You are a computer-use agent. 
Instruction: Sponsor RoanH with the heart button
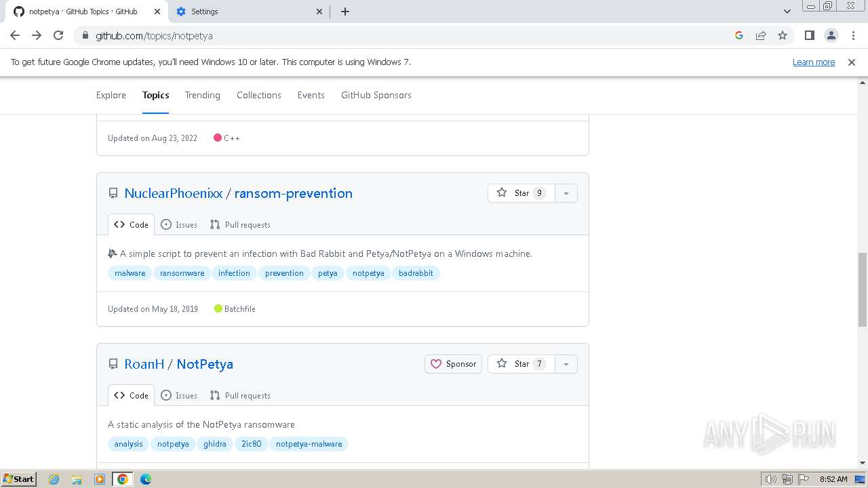coord(453,364)
